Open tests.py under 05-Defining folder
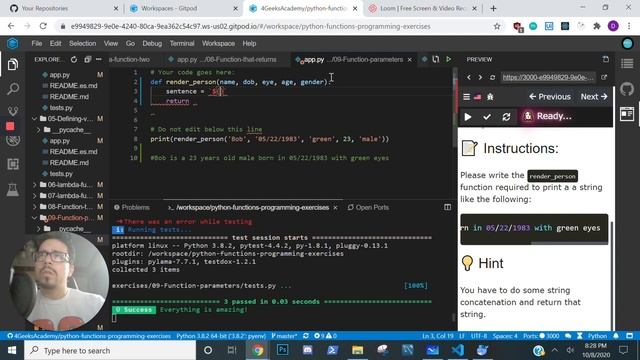Screen dimensions: 640x360 (61, 173)
